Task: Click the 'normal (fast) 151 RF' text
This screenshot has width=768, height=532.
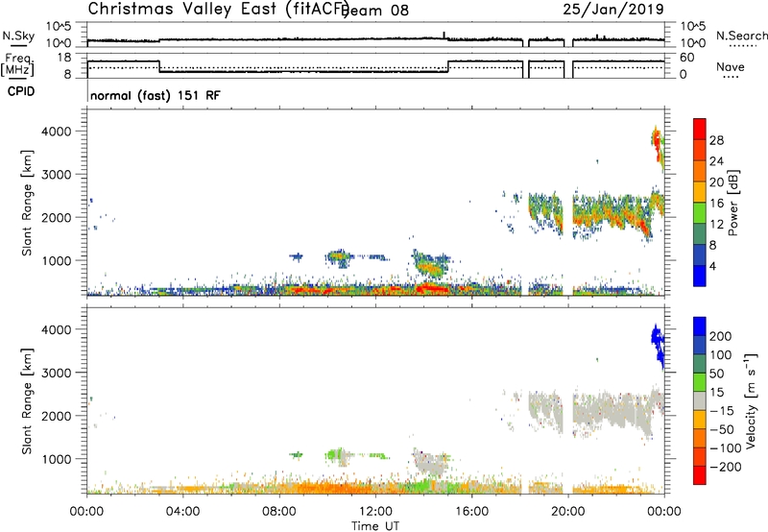Action: click(156, 95)
